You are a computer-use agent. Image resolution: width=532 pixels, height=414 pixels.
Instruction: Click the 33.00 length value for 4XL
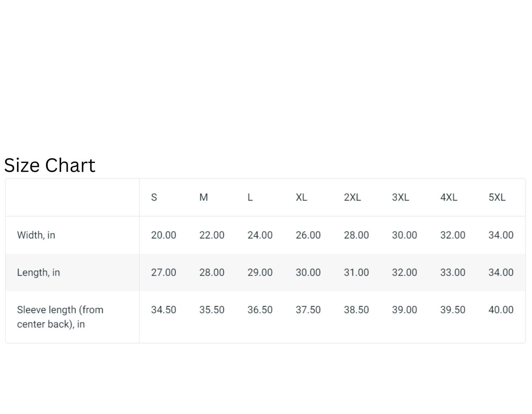(453, 273)
